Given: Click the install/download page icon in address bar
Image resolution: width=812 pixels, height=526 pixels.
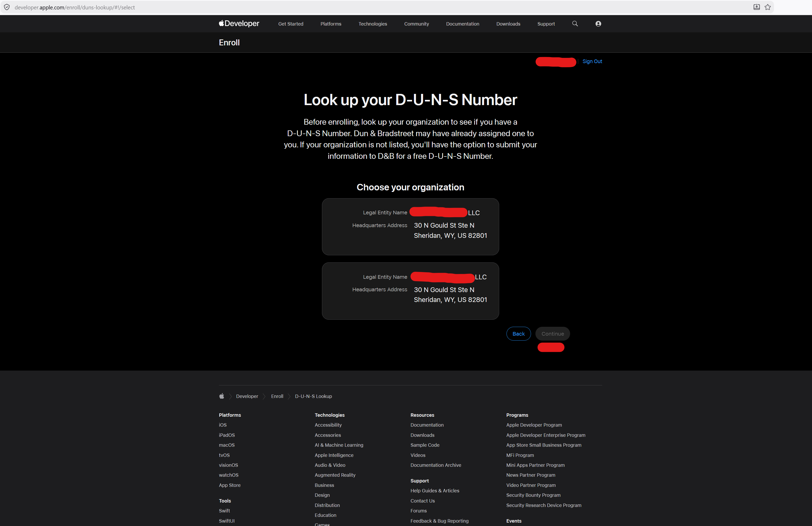Looking at the screenshot, I should pyautogui.click(x=756, y=7).
